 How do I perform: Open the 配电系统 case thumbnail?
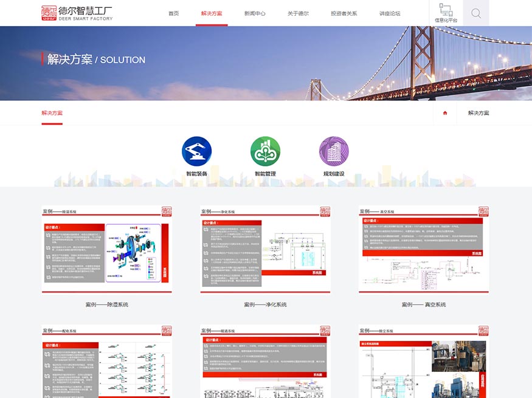106,362
